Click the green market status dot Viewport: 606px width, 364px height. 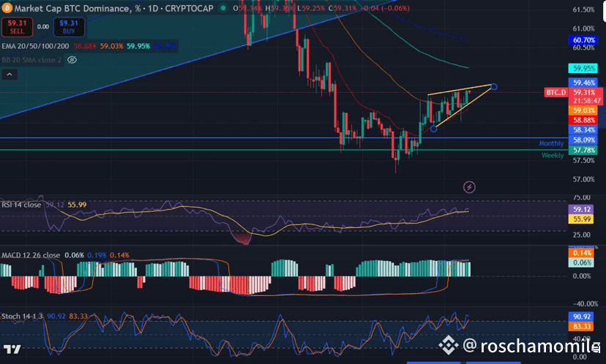click(223, 8)
